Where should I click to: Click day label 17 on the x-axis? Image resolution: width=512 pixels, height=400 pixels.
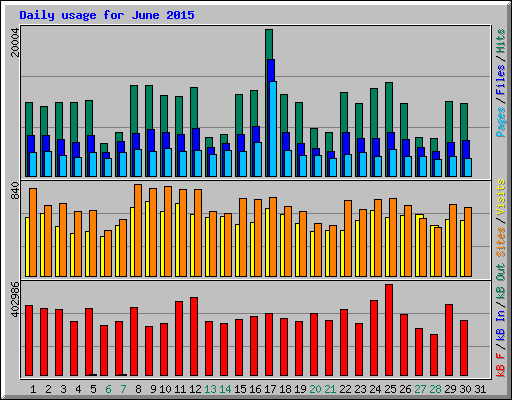[x=270, y=389]
